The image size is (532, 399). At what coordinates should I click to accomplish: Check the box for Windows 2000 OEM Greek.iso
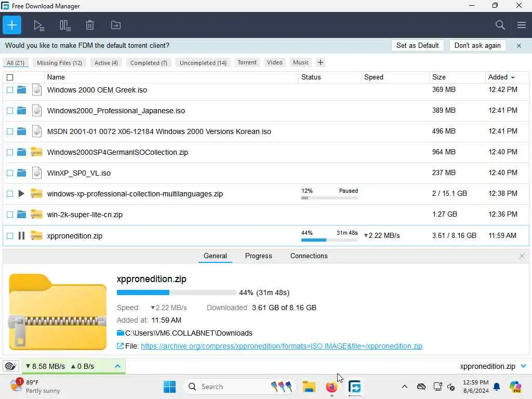click(x=10, y=90)
